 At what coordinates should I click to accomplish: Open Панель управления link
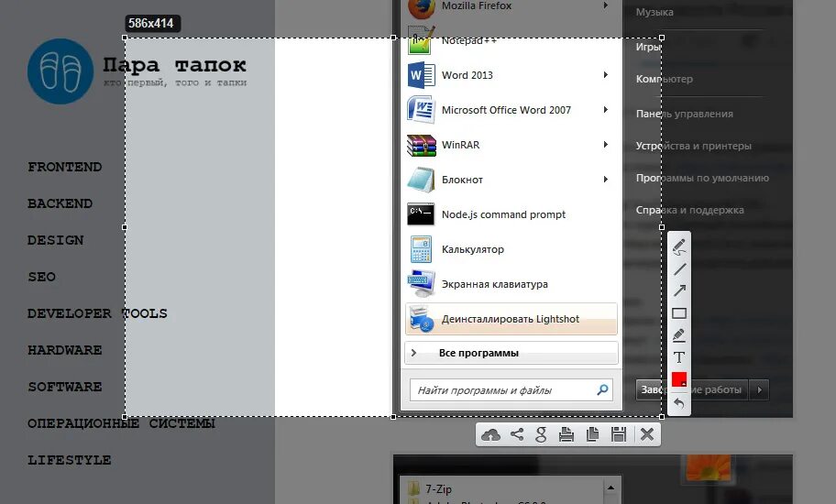(684, 114)
